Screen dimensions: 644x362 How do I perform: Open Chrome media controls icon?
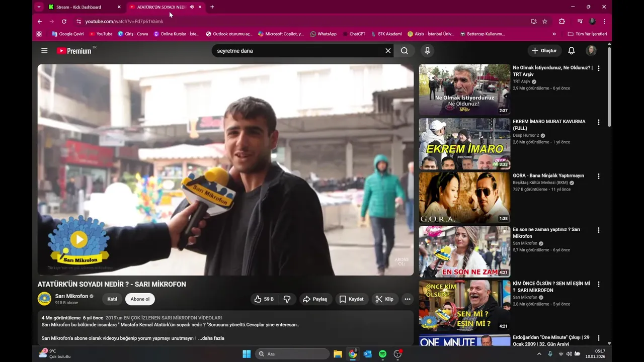click(580, 22)
